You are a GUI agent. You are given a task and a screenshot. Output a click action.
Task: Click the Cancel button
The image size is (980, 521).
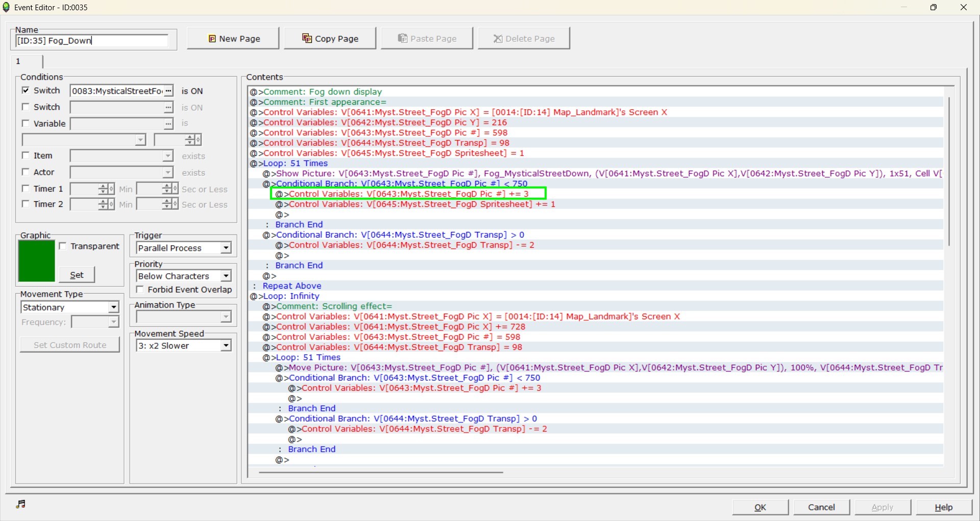[822, 507]
